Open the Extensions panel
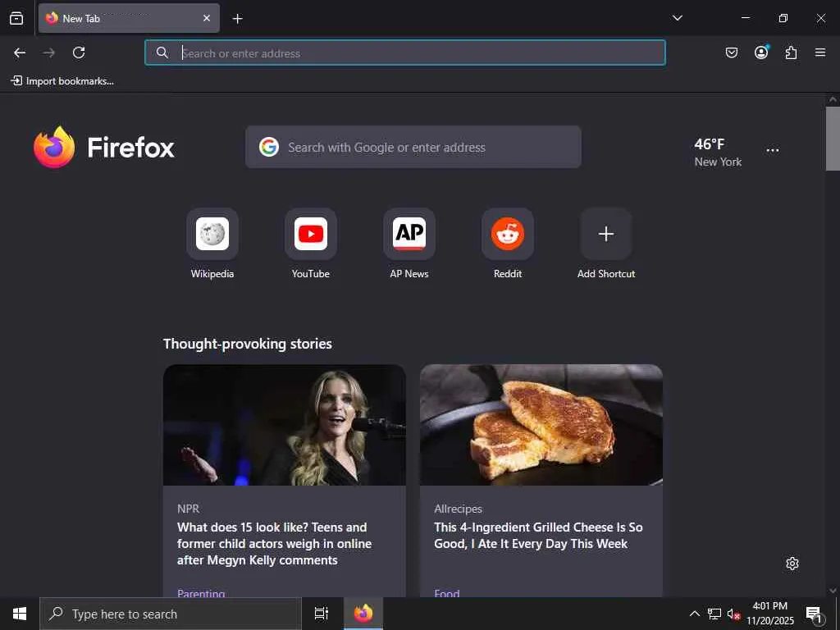This screenshot has height=630, width=840. point(791,52)
